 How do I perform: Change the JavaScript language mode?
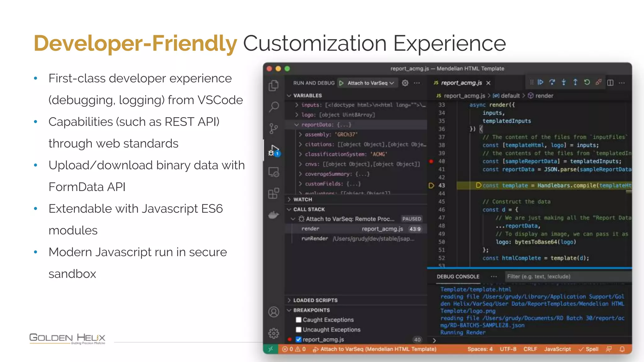(558, 349)
